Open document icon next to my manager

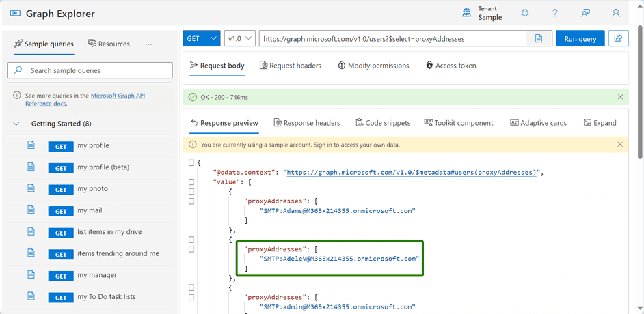[x=31, y=274]
